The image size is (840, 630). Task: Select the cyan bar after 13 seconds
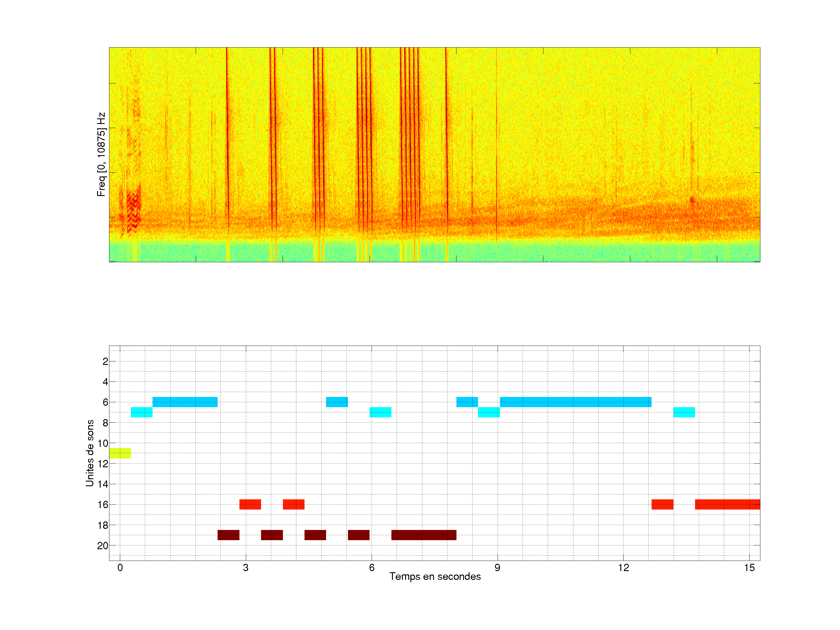(x=684, y=412)
